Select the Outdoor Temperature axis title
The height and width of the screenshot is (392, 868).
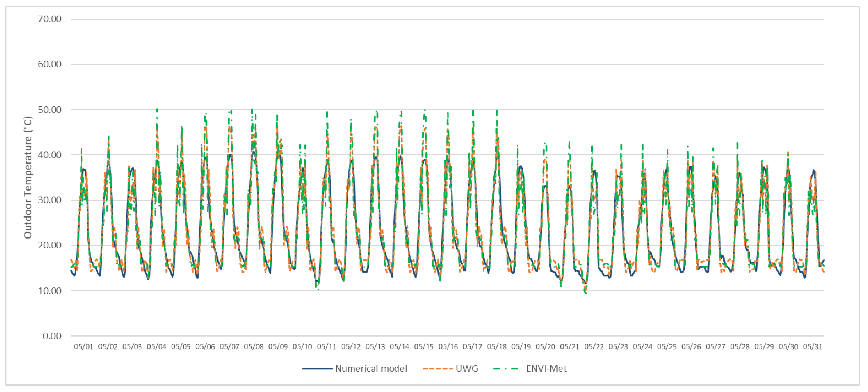click(x=28, y=177)
